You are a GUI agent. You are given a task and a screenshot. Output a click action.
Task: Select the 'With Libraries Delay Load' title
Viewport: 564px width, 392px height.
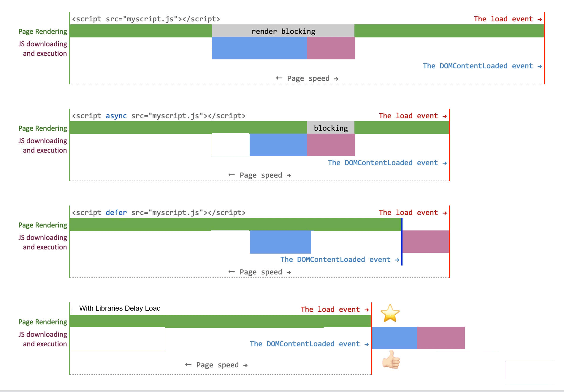coord(120,308)
